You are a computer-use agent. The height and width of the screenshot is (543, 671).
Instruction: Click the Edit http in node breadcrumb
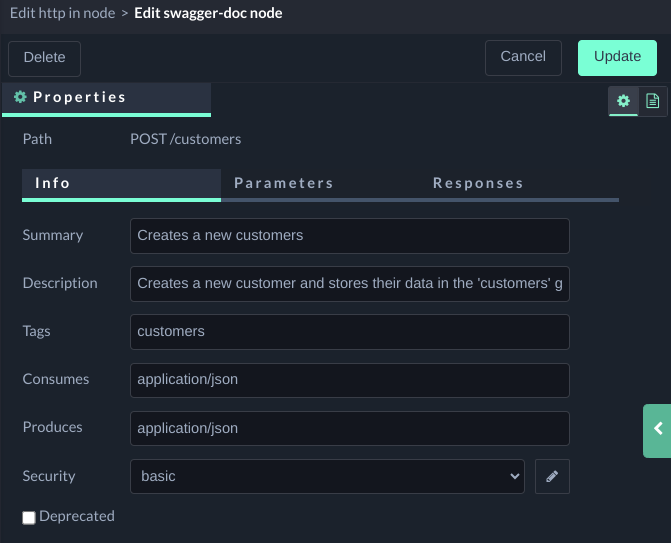[x=63, y=13]
